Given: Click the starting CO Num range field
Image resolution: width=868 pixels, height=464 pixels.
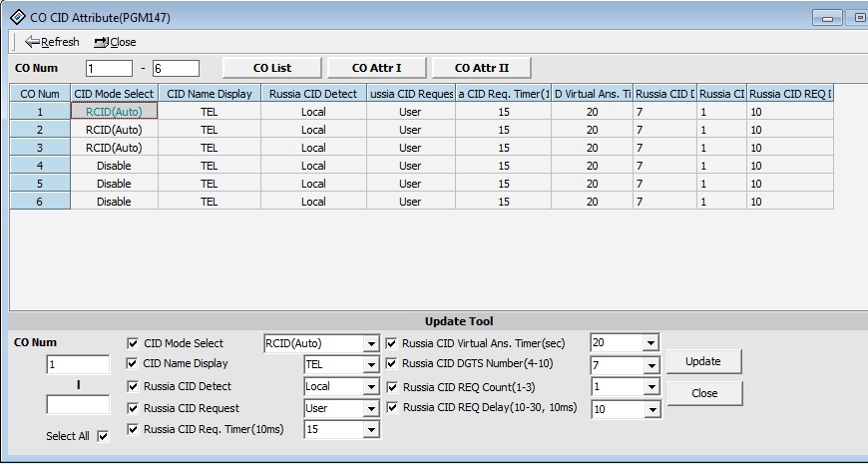Looking at the screenshot, I should click(108, 69).
